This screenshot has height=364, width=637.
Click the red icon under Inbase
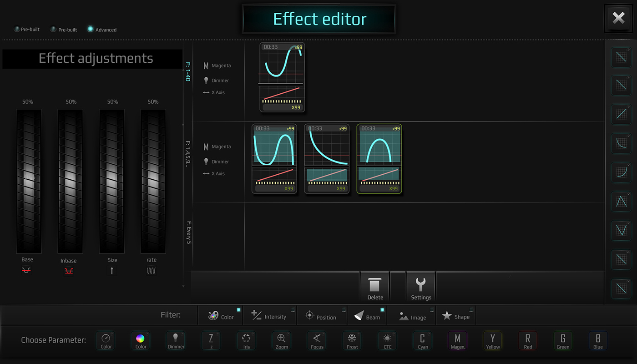[x=69, y=271]
